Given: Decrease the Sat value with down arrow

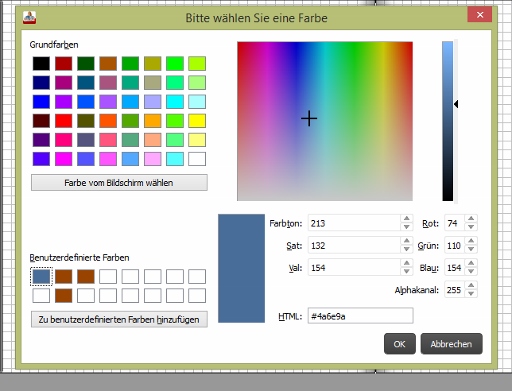Looking at the screenshot, I should tap(406, 249).
